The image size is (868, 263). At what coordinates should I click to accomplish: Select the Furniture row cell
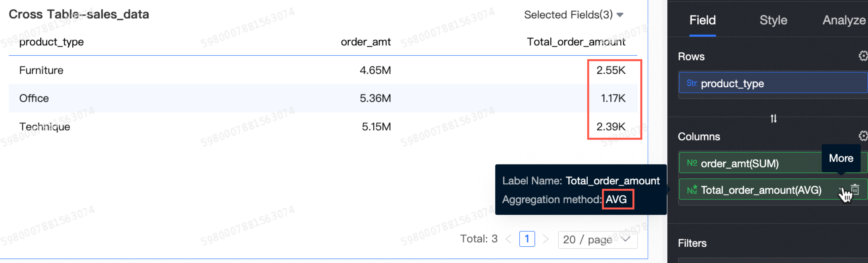point(41,70)
